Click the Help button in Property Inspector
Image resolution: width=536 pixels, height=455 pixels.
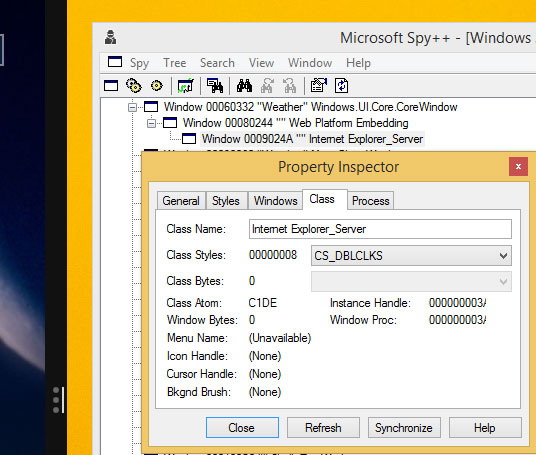485,428
